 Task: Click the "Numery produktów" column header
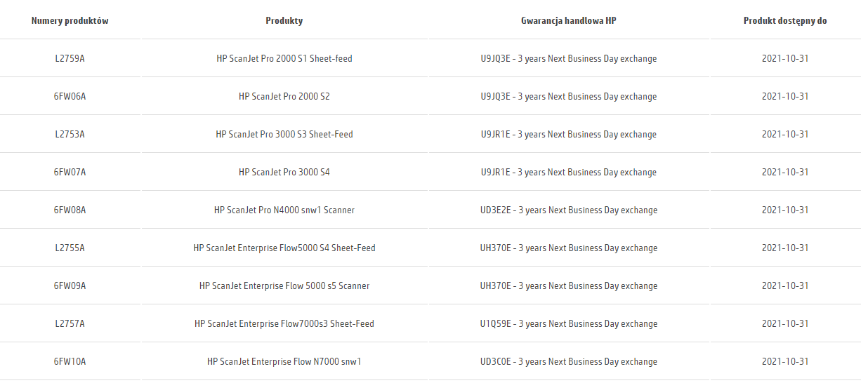coord(70,20)
